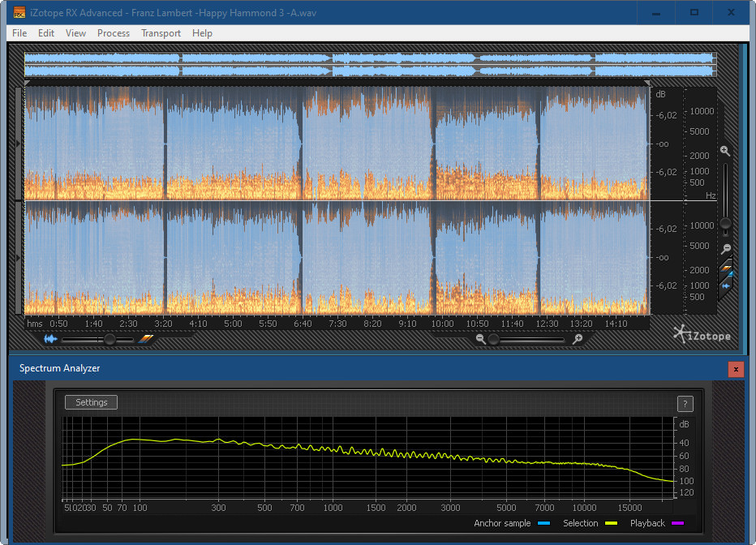Open the View menu
The width and height of the screenshot is (756, 545).
coord(75,33)
